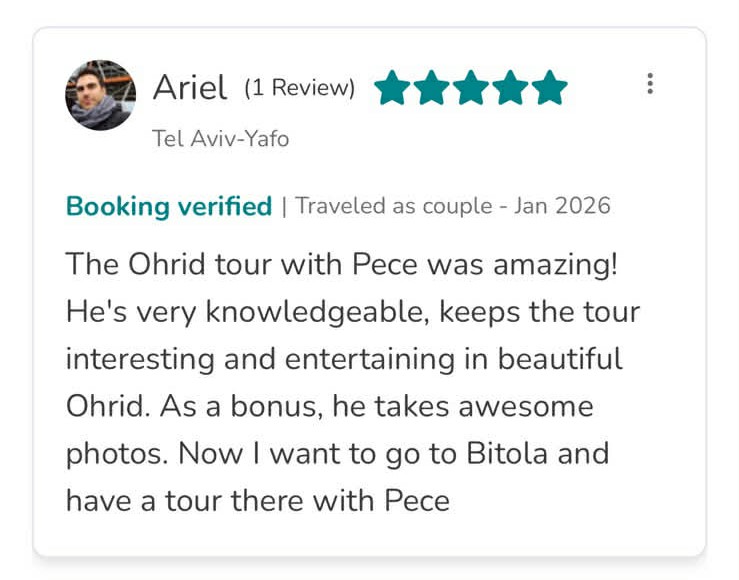Open the three-dot options menu

650,83
